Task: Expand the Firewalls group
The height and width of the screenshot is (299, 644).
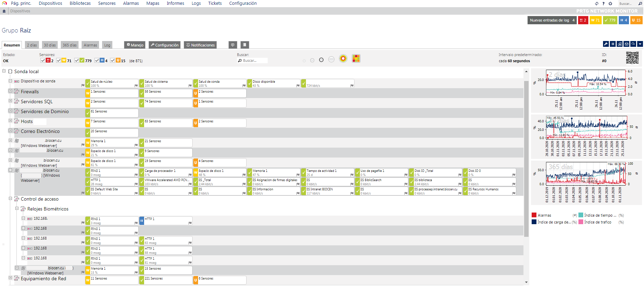Action: click(x=10, y=91)
